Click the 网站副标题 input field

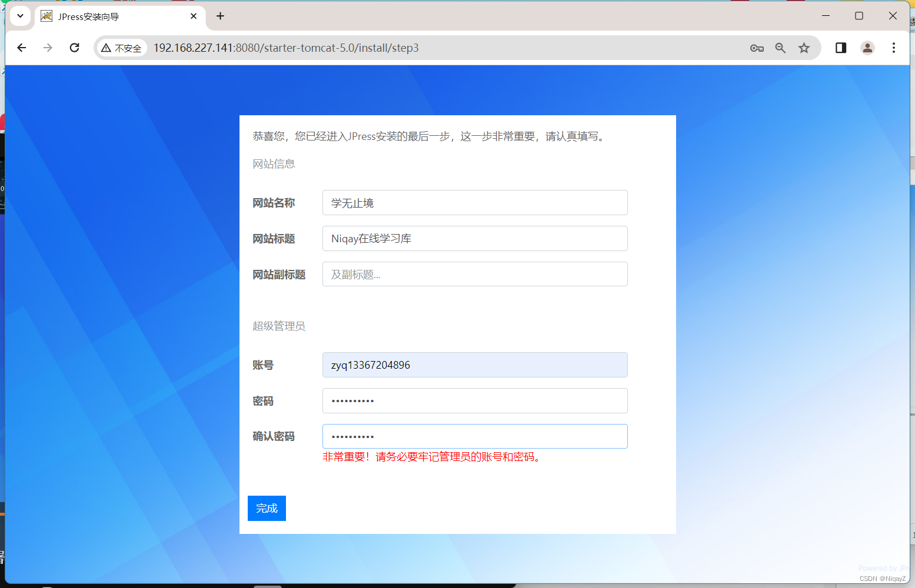[475, 274]
